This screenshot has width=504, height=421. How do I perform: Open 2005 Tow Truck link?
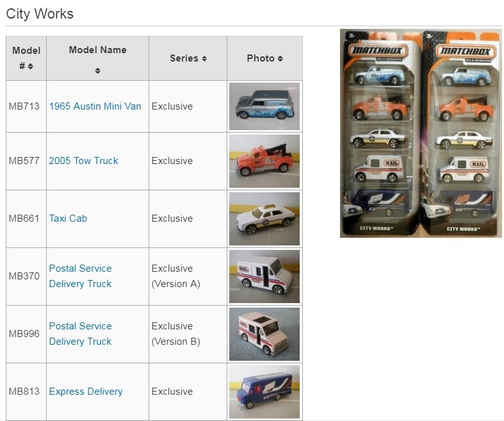83,160
